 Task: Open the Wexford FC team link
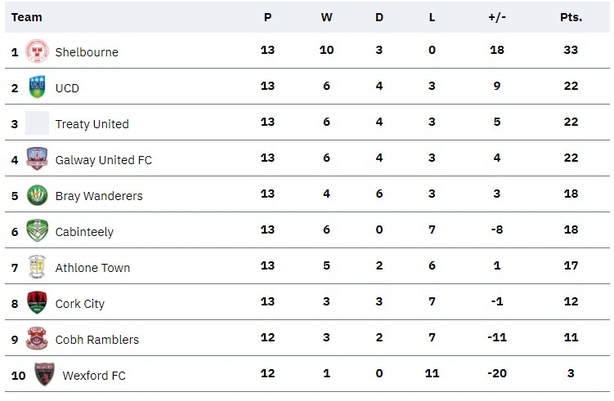(94, 376)
